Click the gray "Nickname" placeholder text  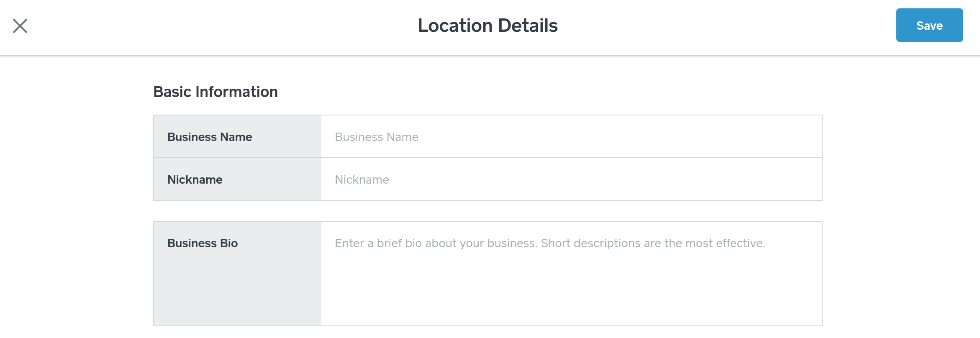pyautogui.click(x=362, y=180)
